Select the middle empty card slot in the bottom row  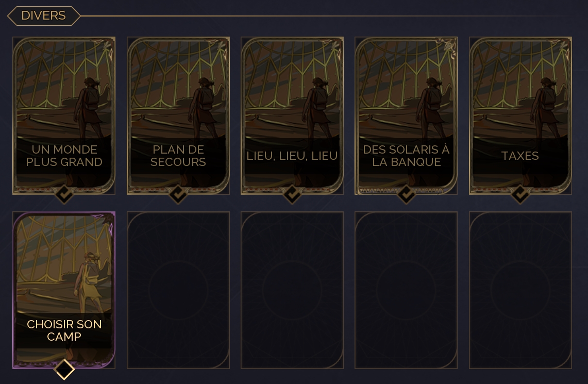[x=292, y=290]
